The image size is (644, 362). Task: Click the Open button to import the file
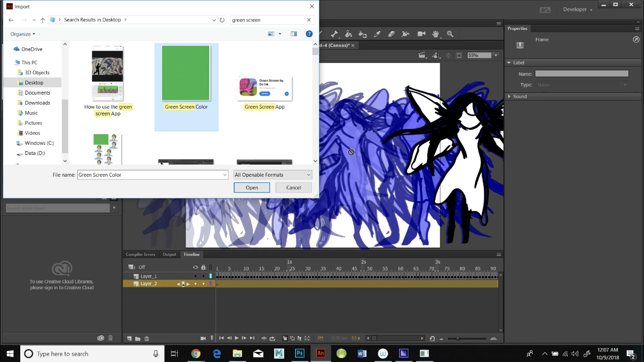pos(252,187)
